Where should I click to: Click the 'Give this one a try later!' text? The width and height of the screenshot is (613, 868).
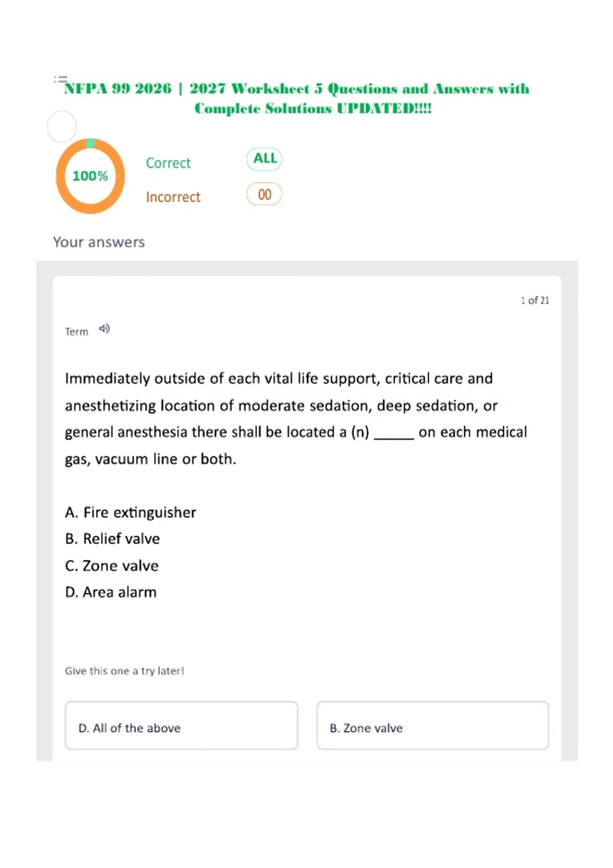125,671
